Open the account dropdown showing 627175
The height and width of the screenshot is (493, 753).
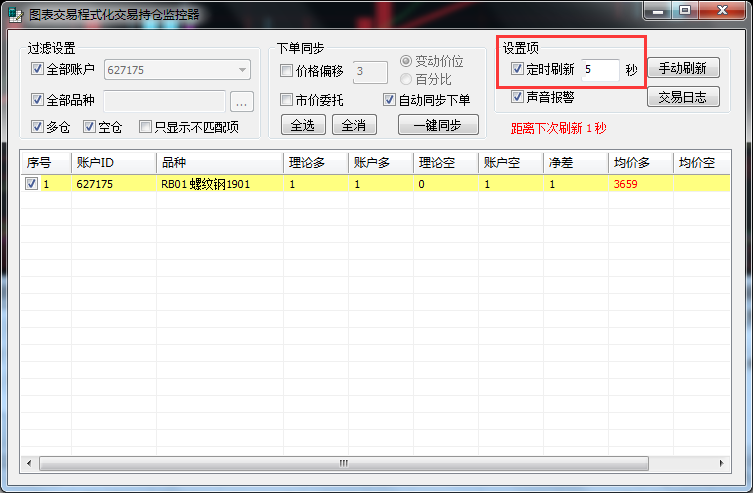177,70
